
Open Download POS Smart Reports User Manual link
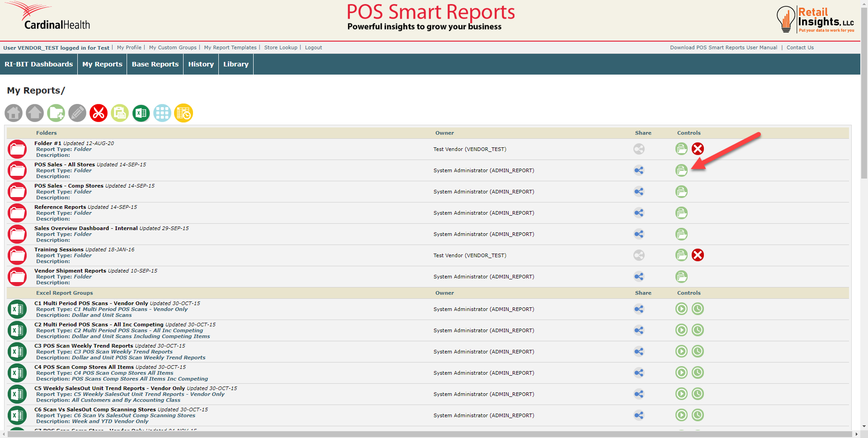[x=723, y=47]
